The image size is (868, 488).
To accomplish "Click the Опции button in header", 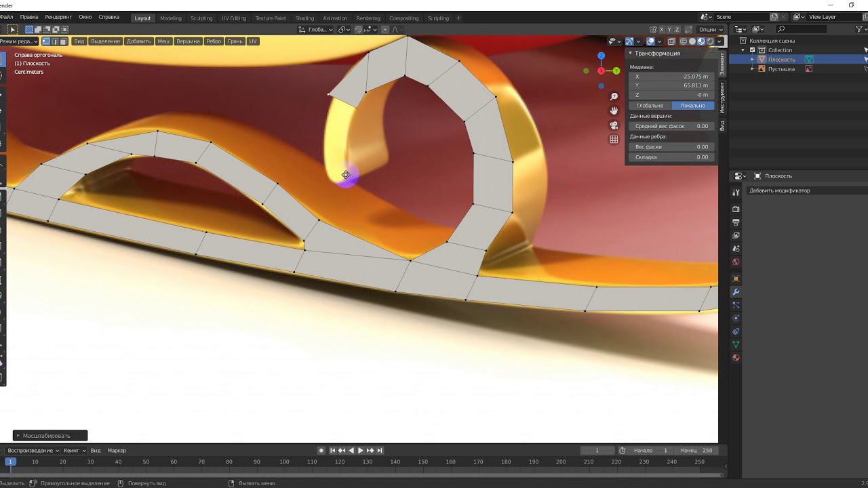I will [x=709, y=30].
